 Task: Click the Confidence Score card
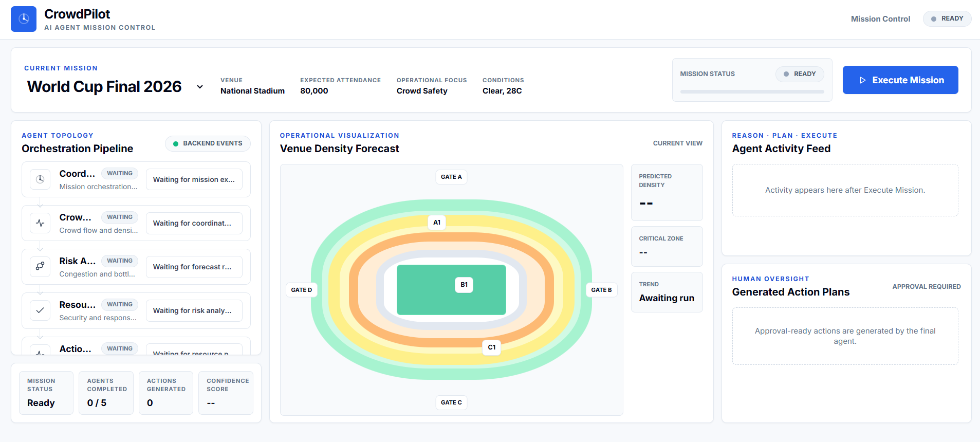coord(226,393)
